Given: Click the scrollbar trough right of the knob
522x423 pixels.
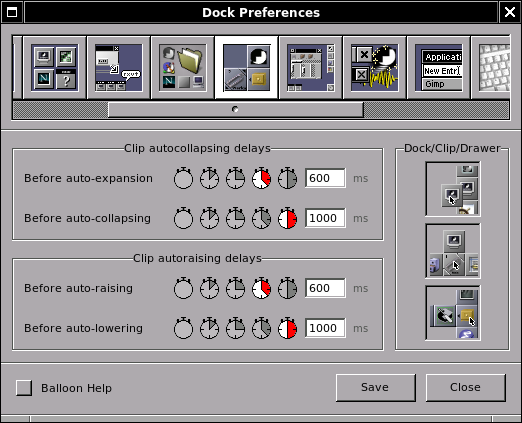Looking at the screenshot, I should (x=436, y=110).
